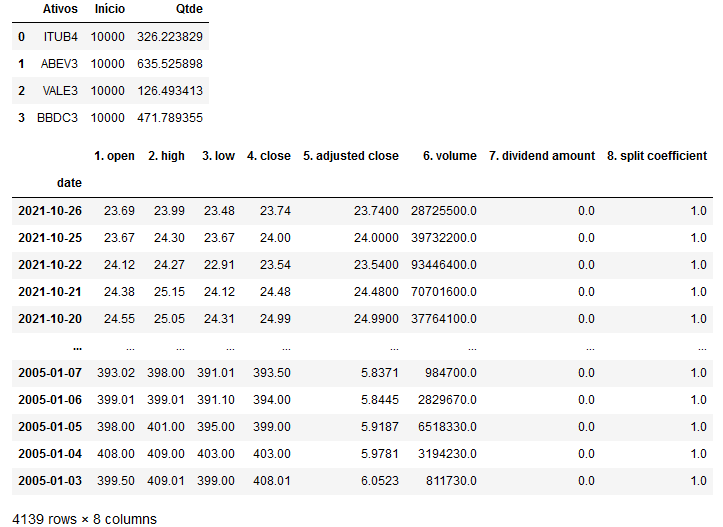This screenshot has height=527, width=723.
Task: Click the '4139 rows × 8 columns' summary
Action: pos(84,519)
